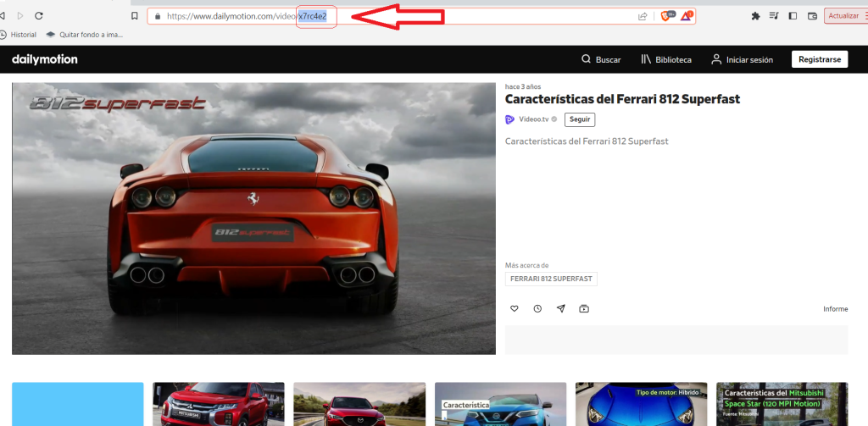Follow the channel with Seguir button

[x=580, y=119]
